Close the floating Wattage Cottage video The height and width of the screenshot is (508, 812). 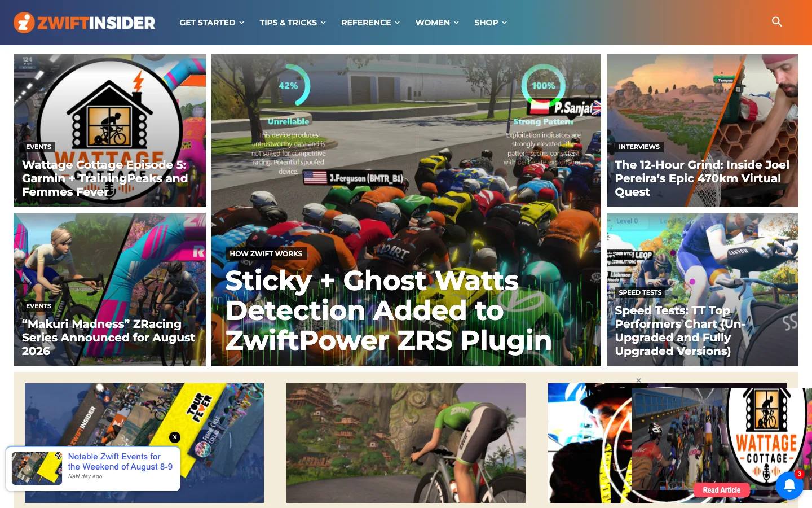pos(638,380)
